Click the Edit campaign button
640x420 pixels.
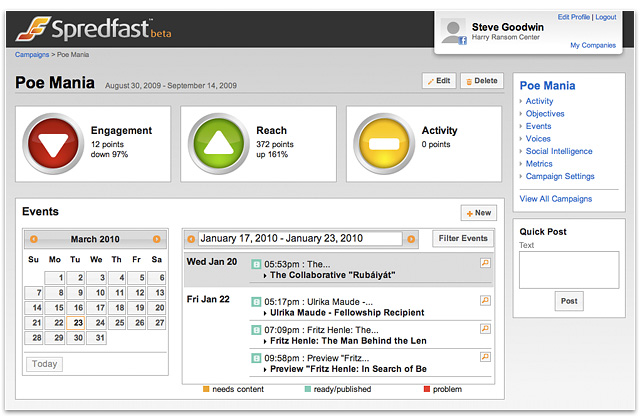(439, 81)
